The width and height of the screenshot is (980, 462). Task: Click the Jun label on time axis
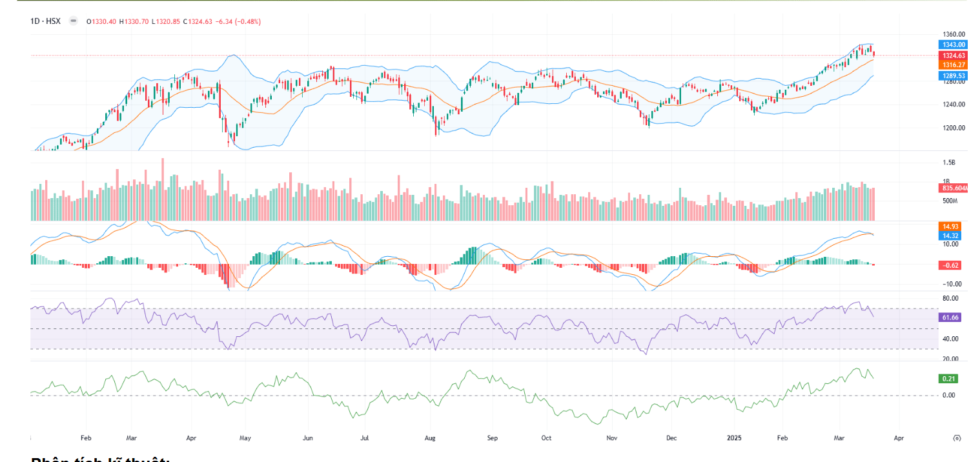point(308,438)
